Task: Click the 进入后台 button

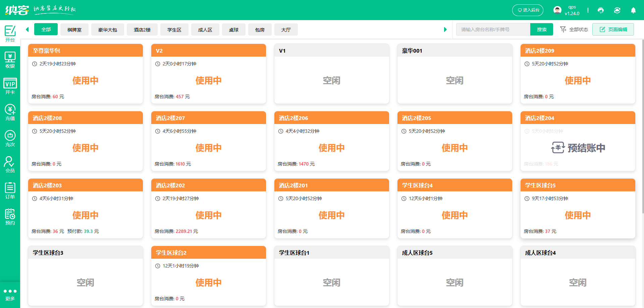Action: (x=528, y=10)
